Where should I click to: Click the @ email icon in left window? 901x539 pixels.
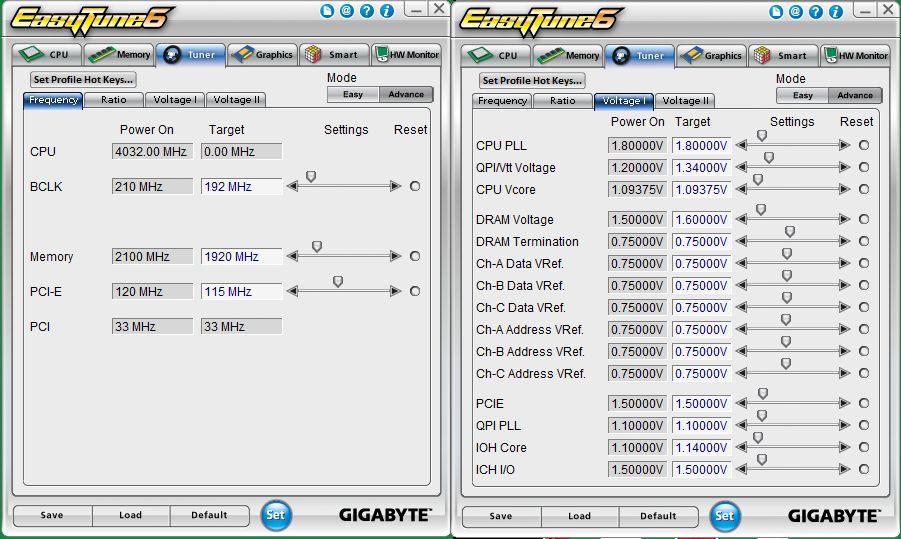[346, 11]
